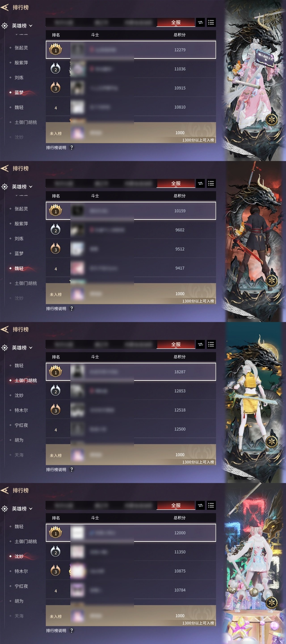The width and height of the screenshot is (286, 644).
Task: Click the question mark help icon below the 18287 leaderboard
Action: tap(72, 470)
